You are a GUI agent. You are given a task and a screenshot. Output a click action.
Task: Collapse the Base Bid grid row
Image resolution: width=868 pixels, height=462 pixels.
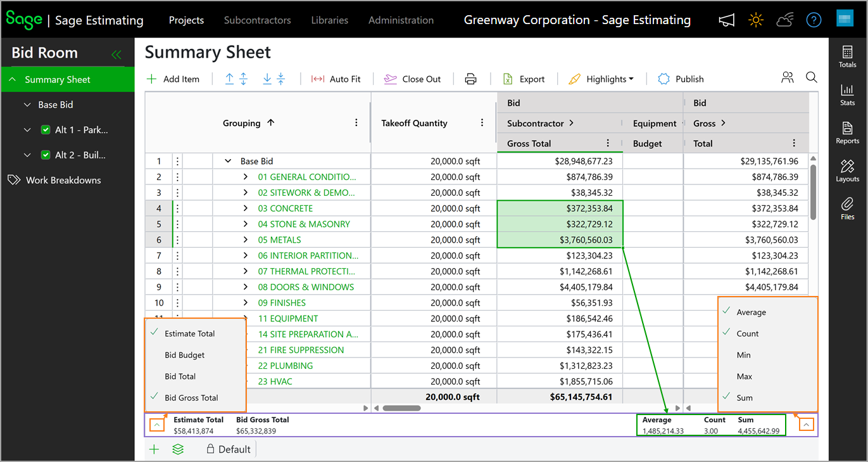pyautogui.click(x=228, y=162)
